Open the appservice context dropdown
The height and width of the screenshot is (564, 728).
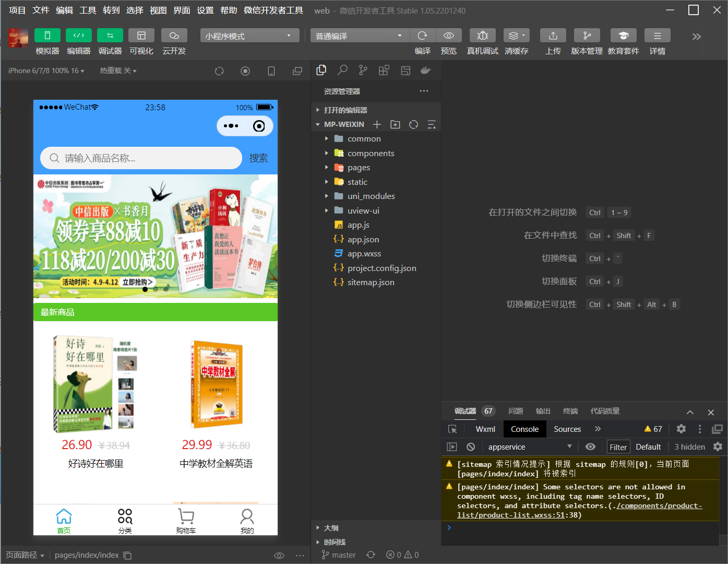click(530, 447)
